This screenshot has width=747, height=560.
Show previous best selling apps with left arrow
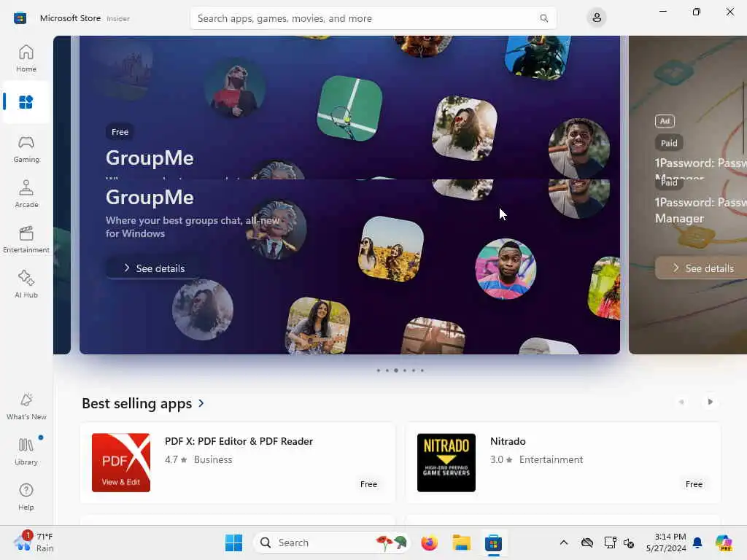pos(681,402)
